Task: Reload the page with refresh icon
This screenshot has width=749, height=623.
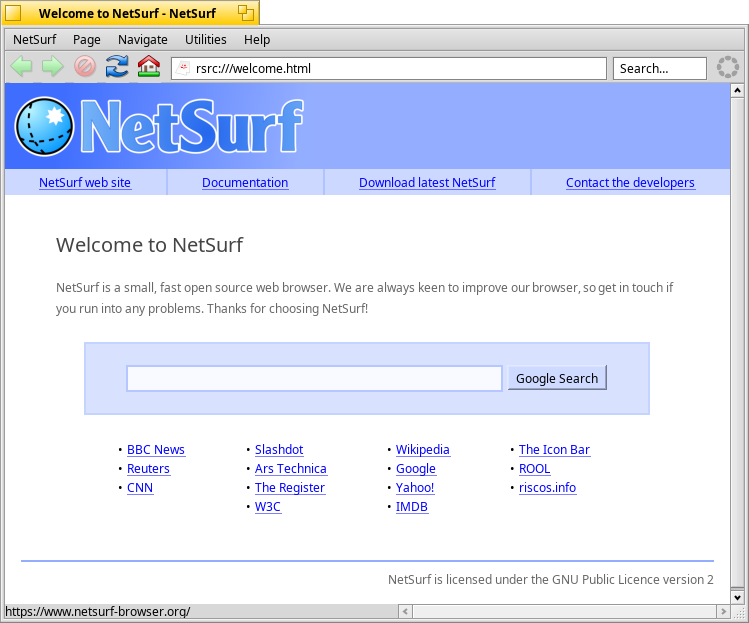Action: pyautogui.click(x=117, y=66)
